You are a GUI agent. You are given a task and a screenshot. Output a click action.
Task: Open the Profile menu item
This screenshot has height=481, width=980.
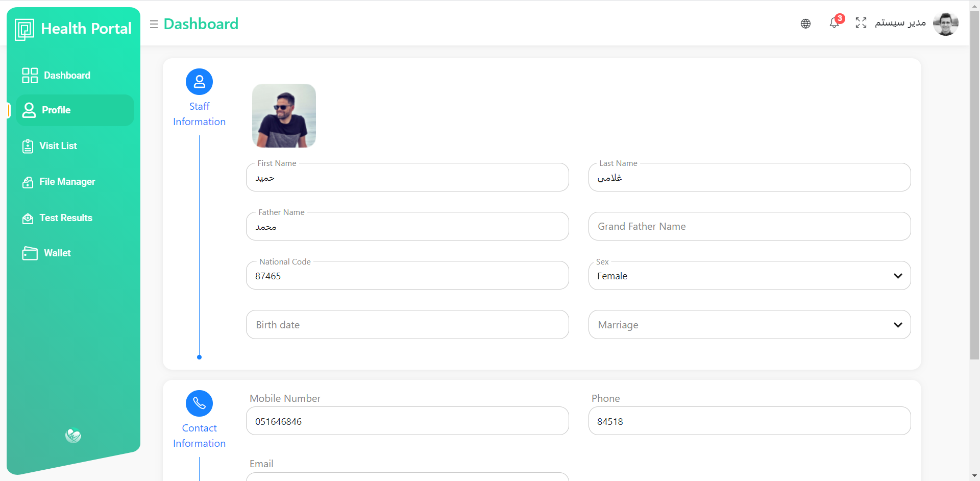[x=75, y=110]
